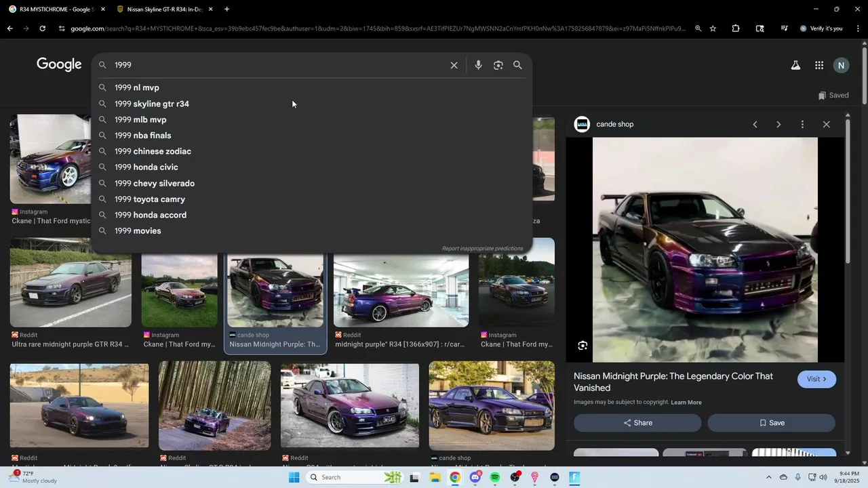This screenshot has height=488, width=868.
Task: Submit search with magnifier button
Action: point(517,65)
